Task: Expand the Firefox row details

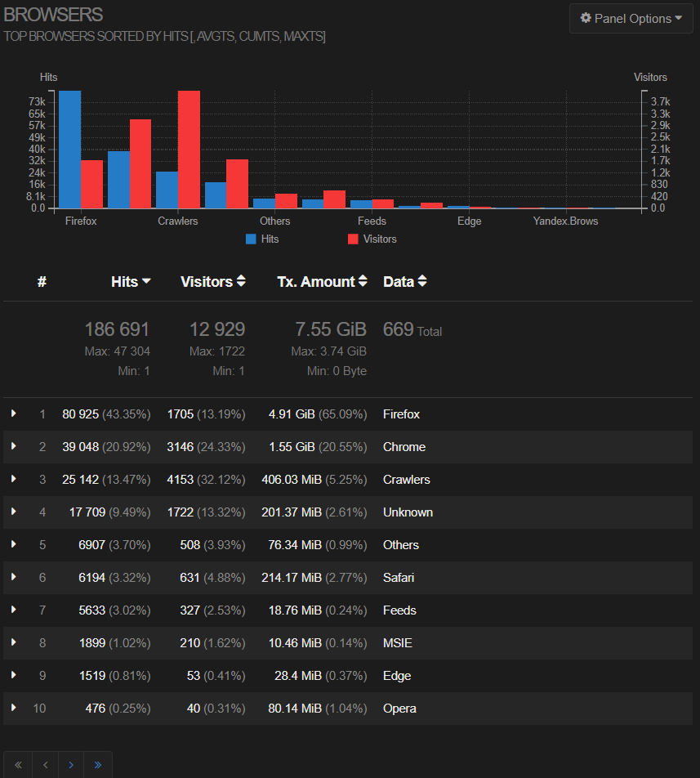Action: pyautogui.click(x=14, y=414)
